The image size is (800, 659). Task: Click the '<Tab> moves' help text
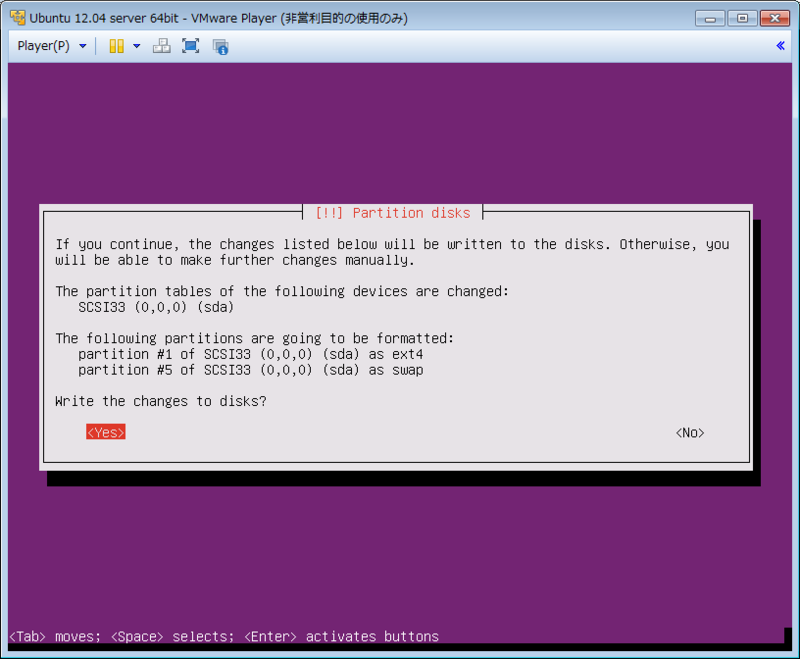click(x=55, y=637)
